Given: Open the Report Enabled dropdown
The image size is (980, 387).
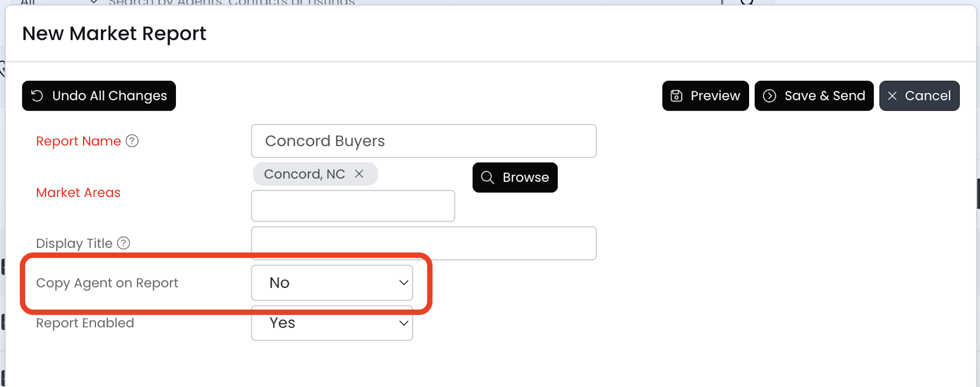Looking at the screenshot, I should click(331, 323).
